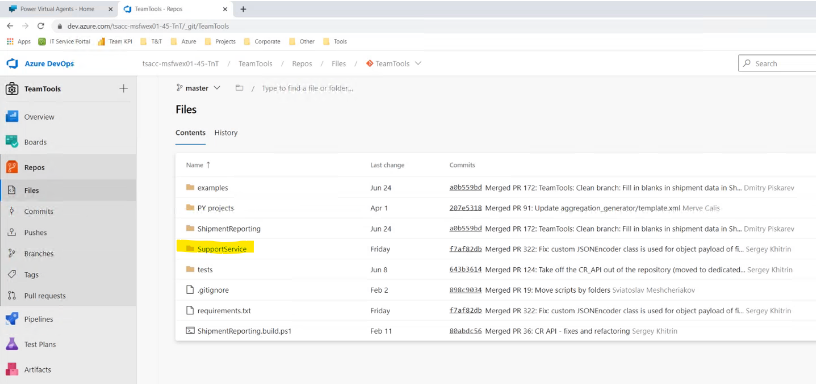Click Repos in the breadcrumb
The width and height of the screenshot is (816, 384).
pyautogui.click(x=302, y=63)
